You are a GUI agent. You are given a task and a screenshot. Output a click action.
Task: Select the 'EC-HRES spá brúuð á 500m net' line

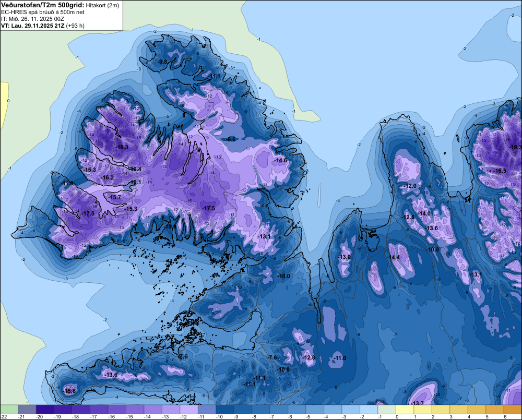[42, 13]
